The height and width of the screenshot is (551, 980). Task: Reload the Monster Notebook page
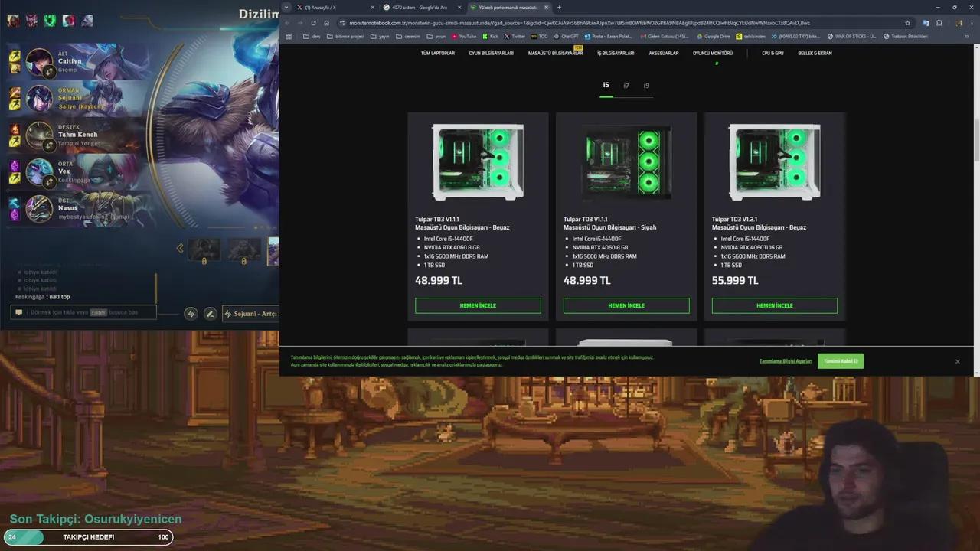point(313,23)
